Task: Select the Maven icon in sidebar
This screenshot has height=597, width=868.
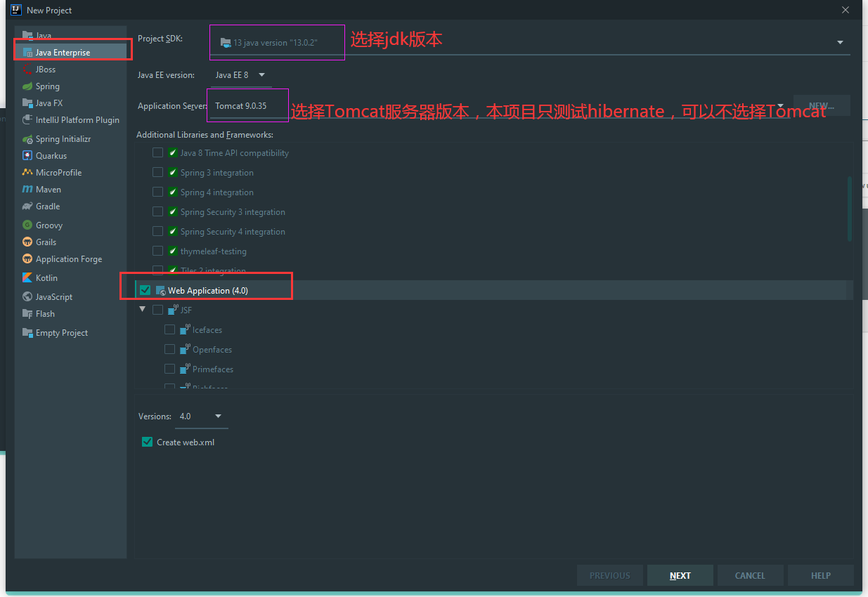Action: point(27,190)
